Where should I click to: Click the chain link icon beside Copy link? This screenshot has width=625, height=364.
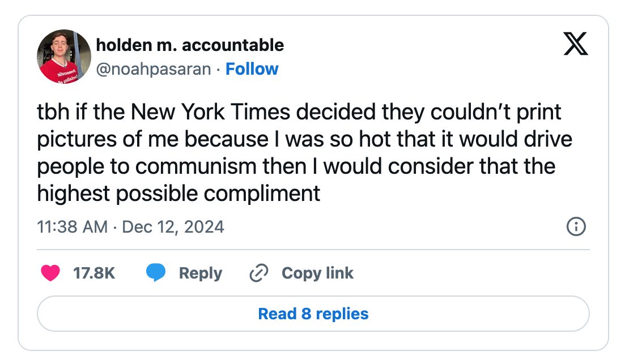pyautogui.click(x=259, y=273)
